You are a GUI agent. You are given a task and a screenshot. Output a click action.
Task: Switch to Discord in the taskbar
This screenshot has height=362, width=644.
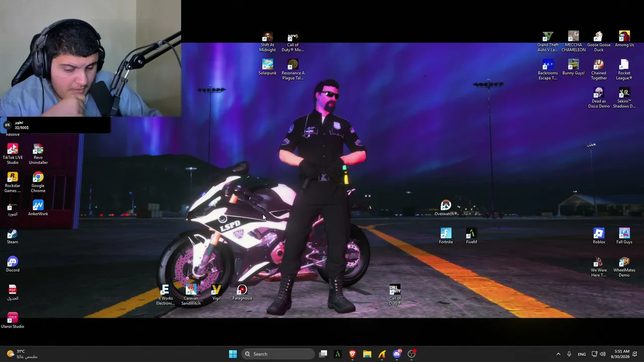396,354
